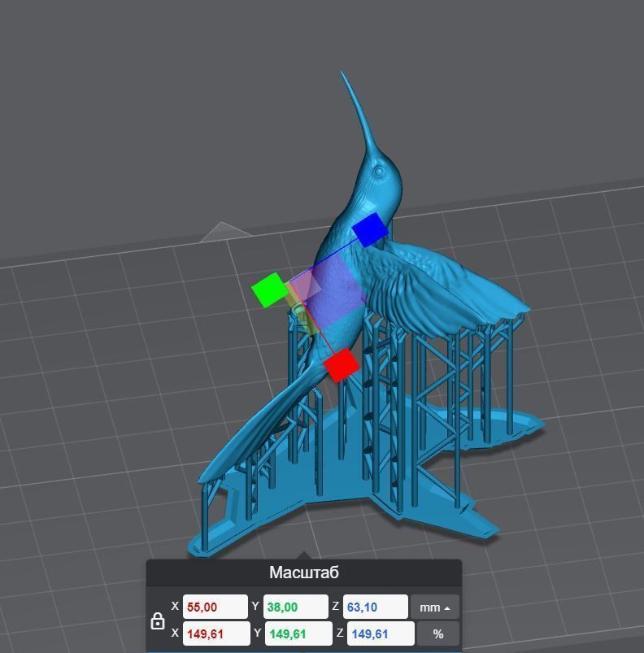The height and width of the screenshot is (653, 644).
Task: Select the blue Z-axis scale handle
Action: click(x=370, y=229)
